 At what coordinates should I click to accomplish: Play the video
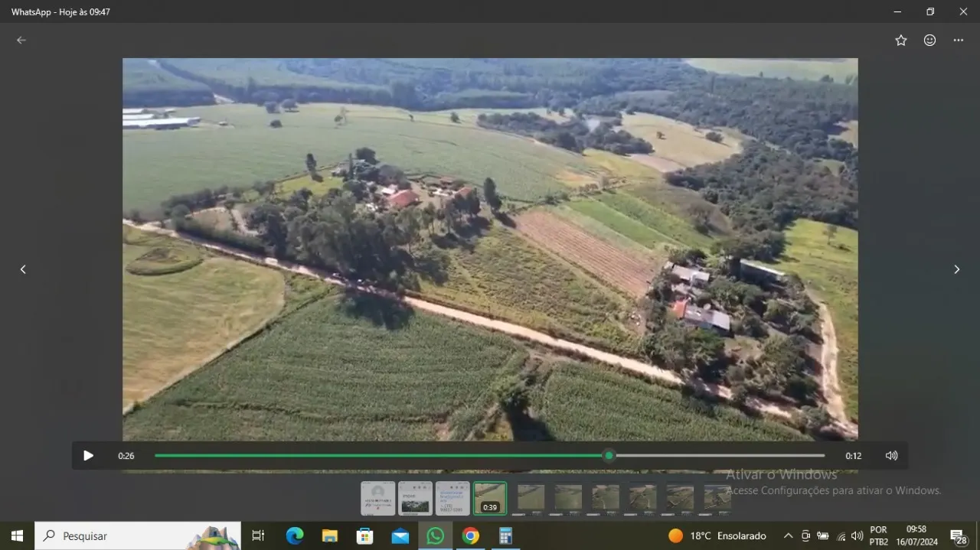coord(88,456)
